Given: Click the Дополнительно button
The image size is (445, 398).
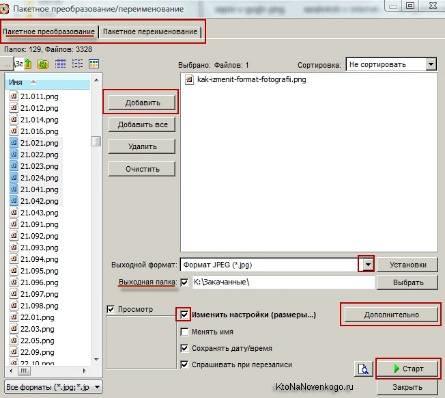Looking at the screenshot, I should click(x=391, y=314).
